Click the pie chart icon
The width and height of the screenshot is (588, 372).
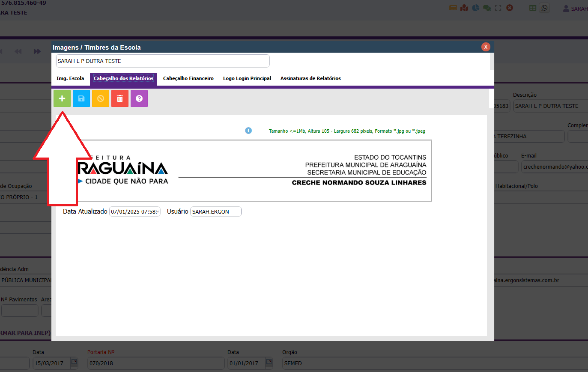pyautogui.click(x=475, y=8)
